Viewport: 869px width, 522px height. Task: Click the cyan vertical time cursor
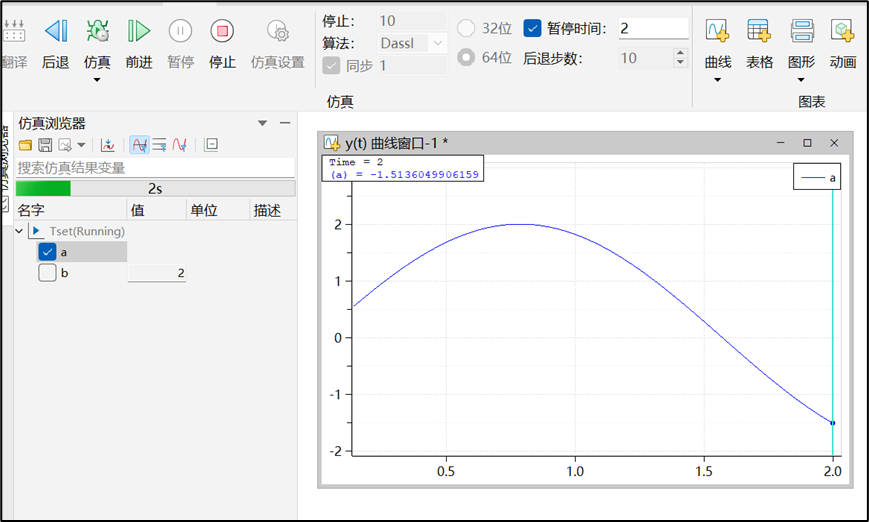click(x=832, y=321)
